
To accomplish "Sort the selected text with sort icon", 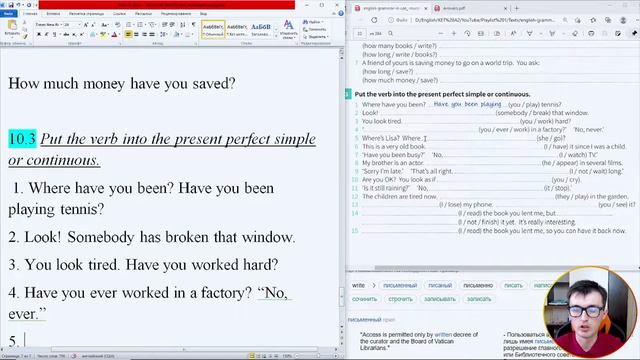I will click(x=182, y=25).
